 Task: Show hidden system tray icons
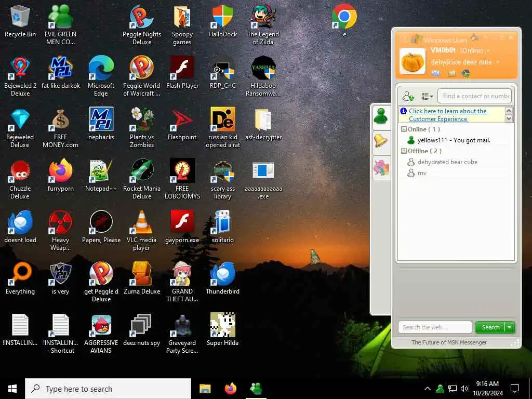pos(427,389)
